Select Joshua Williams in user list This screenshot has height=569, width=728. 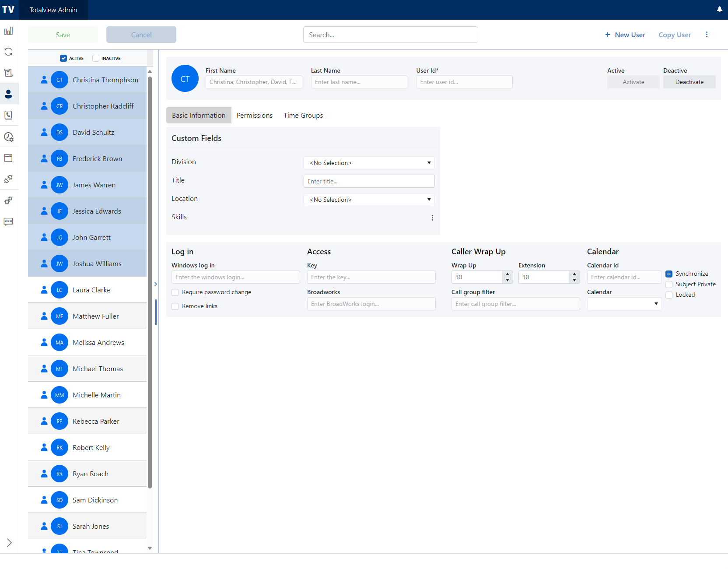tap(87, 263)
